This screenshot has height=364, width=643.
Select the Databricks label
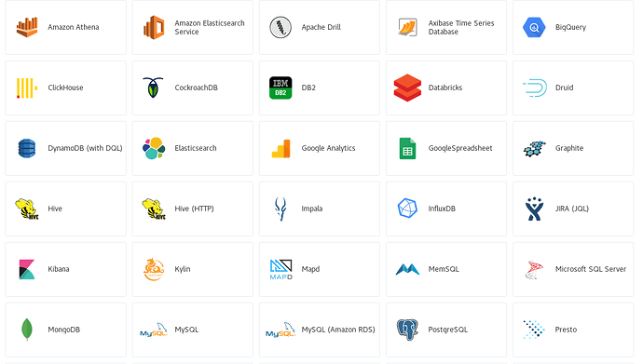pyautogui.click(x=445, y=88)
